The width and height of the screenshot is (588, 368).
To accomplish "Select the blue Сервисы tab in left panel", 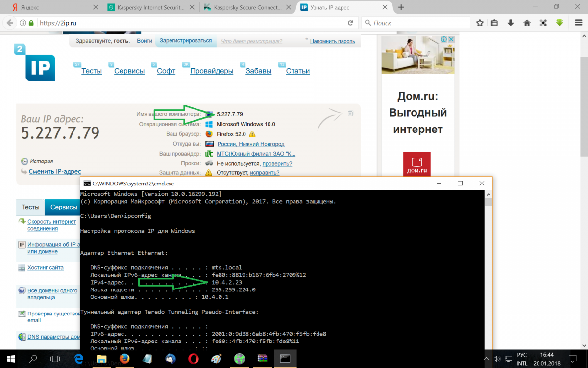I will point(64,207).
